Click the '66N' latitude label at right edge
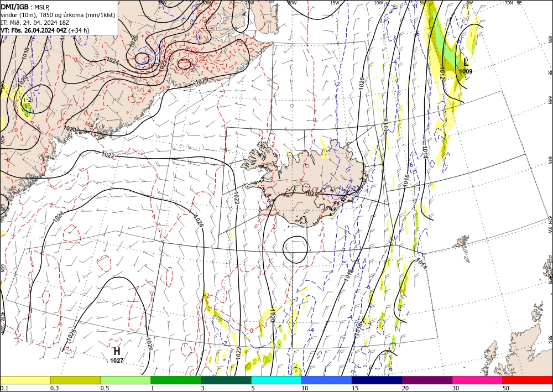 click(x=550, y=101)
